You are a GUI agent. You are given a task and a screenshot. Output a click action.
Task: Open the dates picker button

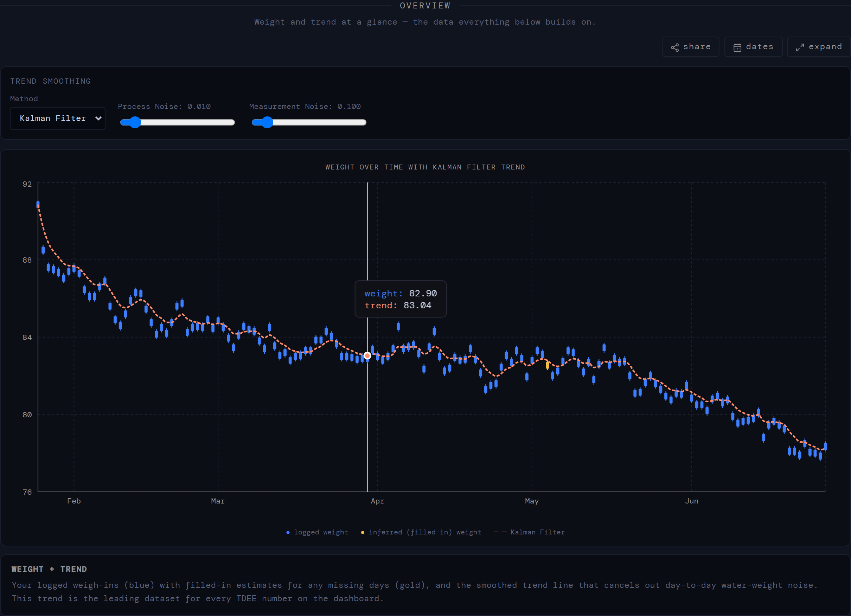753,47
